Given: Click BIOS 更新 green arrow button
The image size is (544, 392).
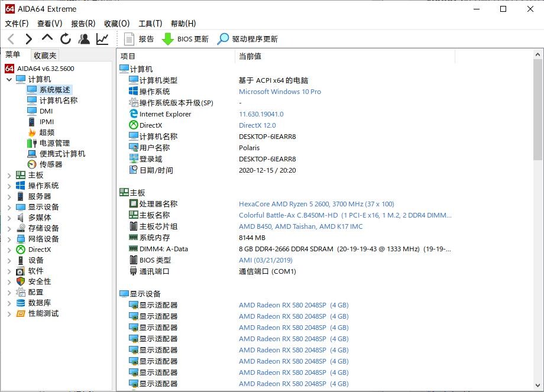Looking at the screenshot, I should point(185,39).
